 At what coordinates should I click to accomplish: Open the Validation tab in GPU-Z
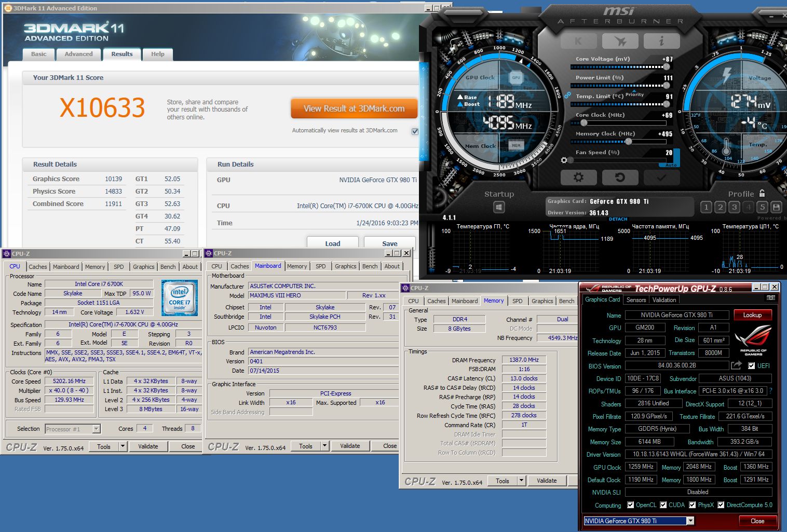[664, 300]
